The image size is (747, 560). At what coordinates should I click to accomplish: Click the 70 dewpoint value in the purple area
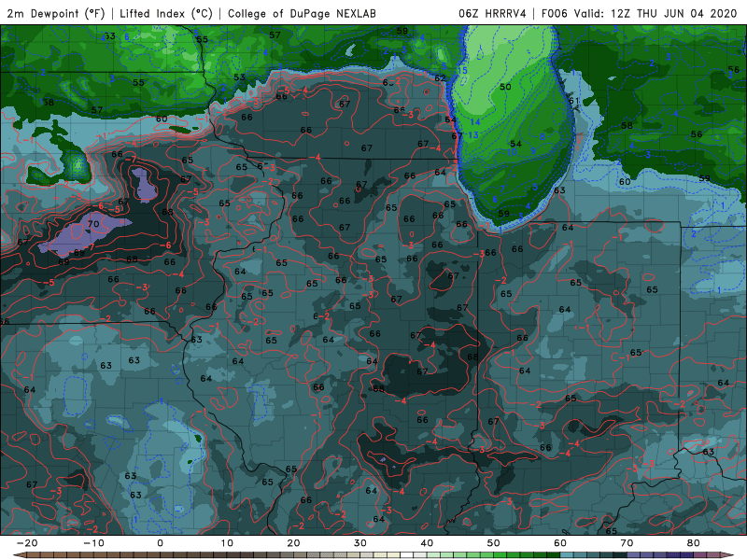[x=93, y=223]
